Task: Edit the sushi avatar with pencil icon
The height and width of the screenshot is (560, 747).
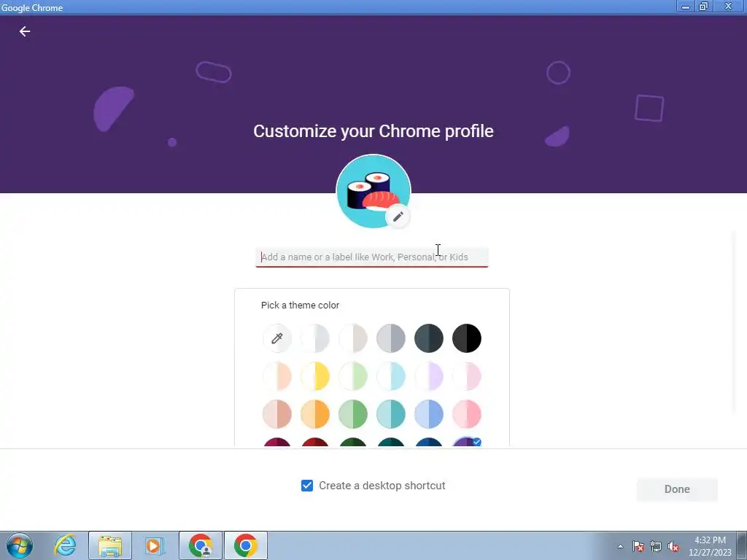Action: pos(398,217)
